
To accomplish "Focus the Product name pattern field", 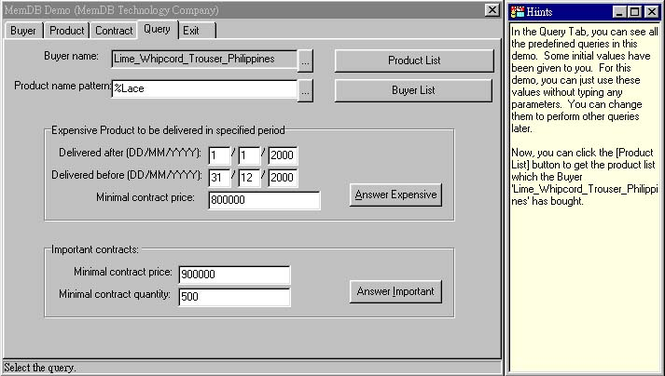I will coord(204,89).
